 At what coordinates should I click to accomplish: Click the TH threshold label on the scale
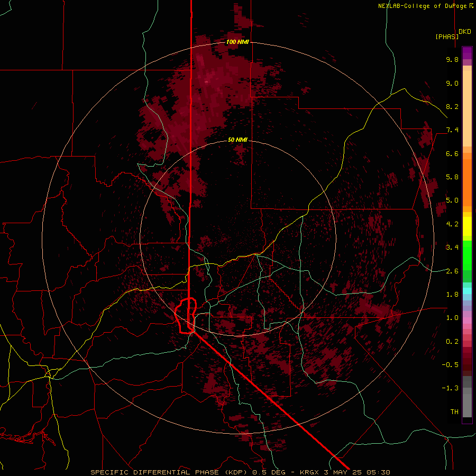454,412
